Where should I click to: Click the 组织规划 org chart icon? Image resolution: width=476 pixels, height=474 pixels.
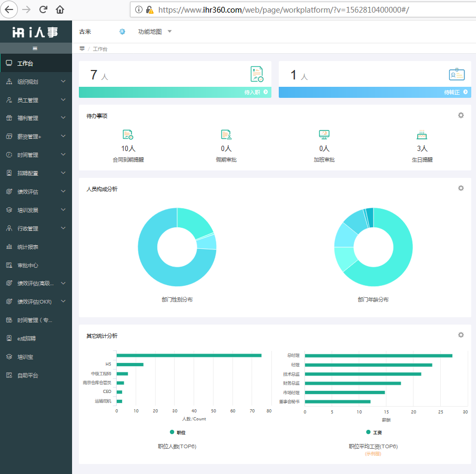pyautogui.click(x=9, y=82)
